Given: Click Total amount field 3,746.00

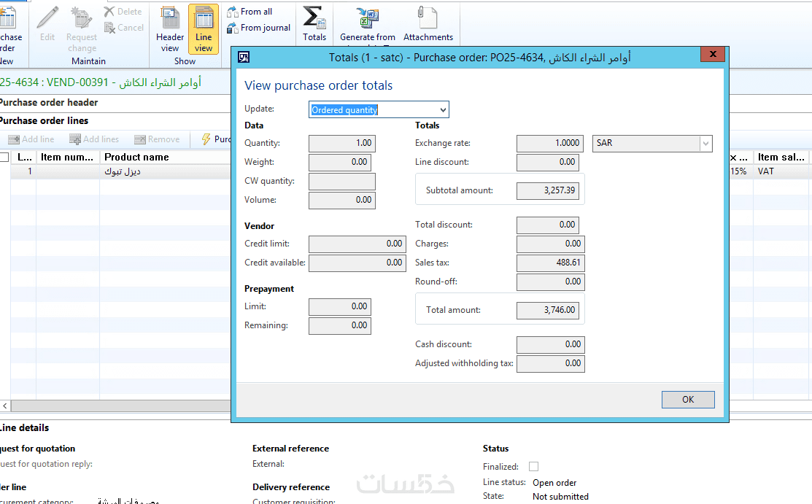Looking at the screenshot, I should [x=547, y=310].
